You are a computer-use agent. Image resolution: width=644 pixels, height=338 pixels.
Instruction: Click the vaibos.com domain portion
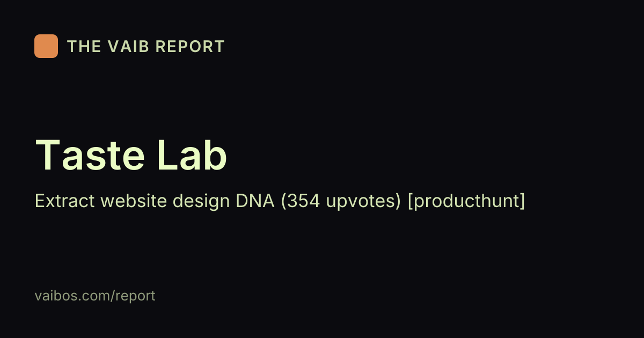[72, 296]
